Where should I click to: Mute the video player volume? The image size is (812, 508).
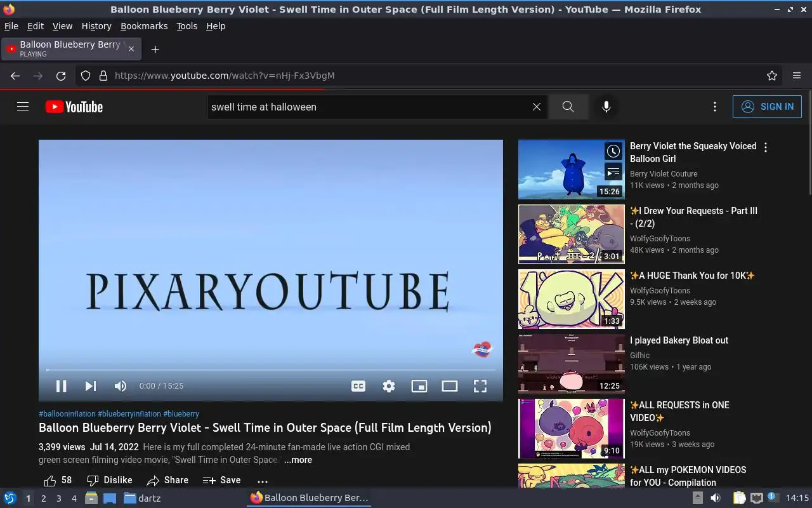(120, 385)
